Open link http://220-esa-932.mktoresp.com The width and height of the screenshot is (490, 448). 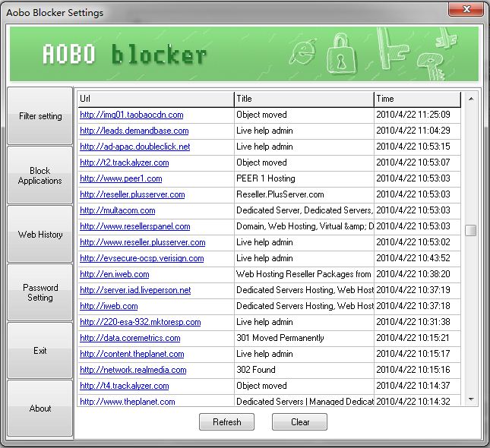point(141,322)
